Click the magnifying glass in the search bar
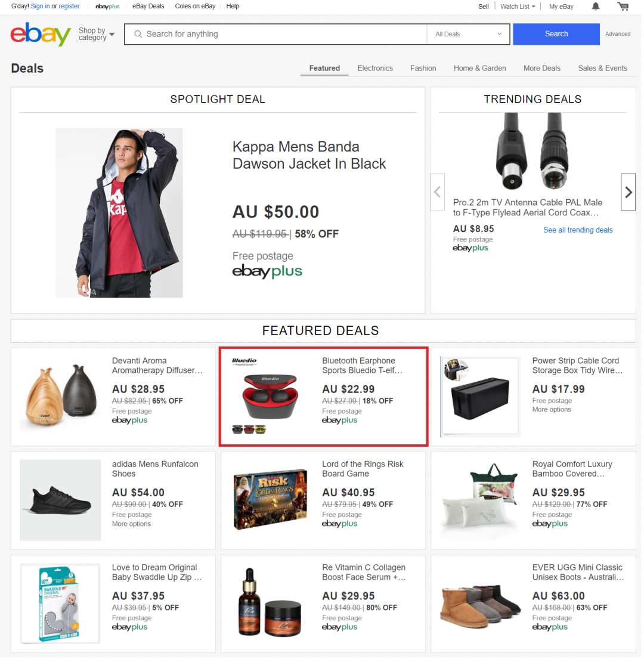The width and height of the screenshot is (644, 659). tap(138, 34)
